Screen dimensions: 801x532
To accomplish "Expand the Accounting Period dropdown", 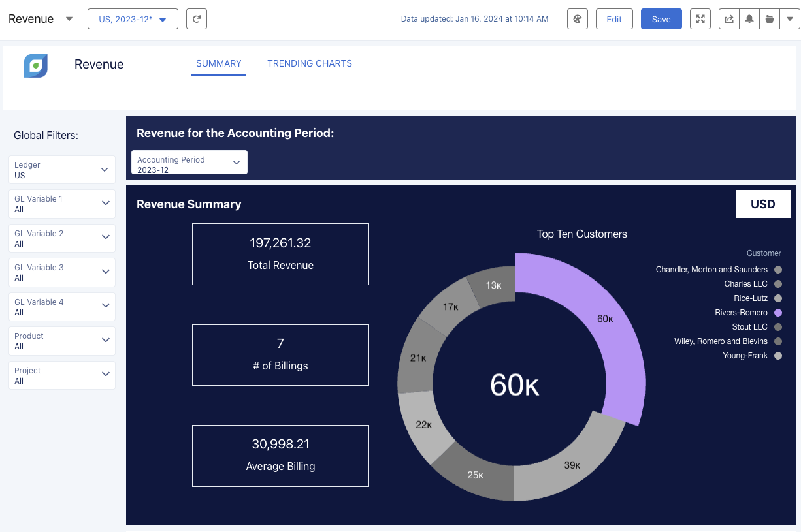I will point(189,162).
